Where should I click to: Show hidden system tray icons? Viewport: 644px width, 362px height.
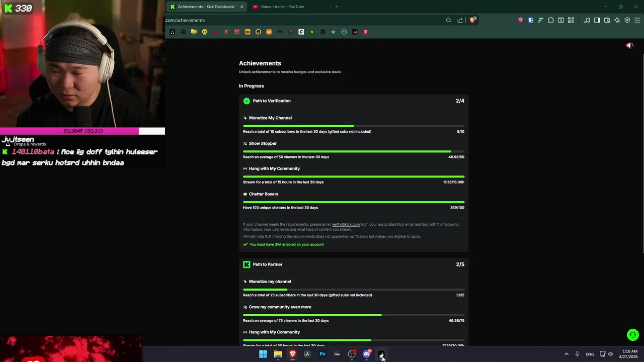pos(566,354)
